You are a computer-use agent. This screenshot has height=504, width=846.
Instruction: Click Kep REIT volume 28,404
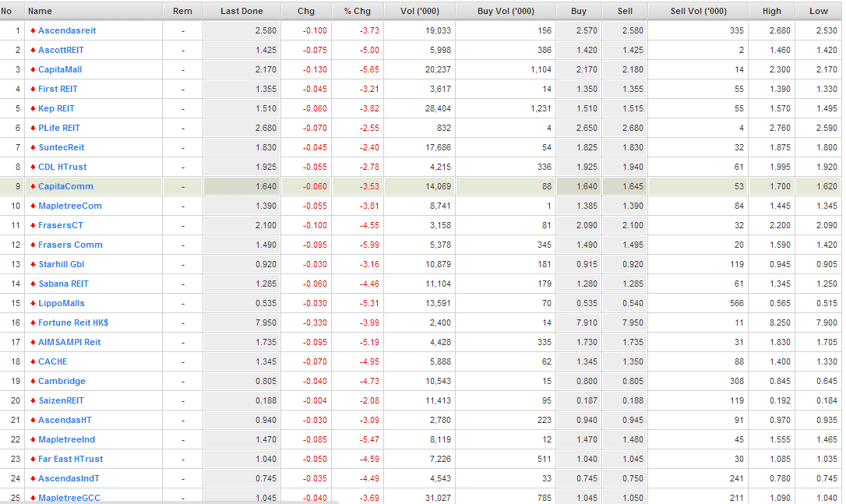click(x=438, y=108)
